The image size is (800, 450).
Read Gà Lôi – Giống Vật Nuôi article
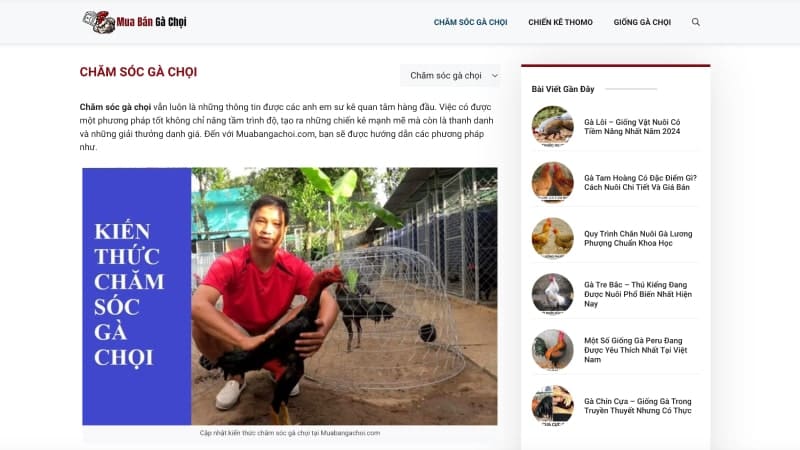(632, 127)
